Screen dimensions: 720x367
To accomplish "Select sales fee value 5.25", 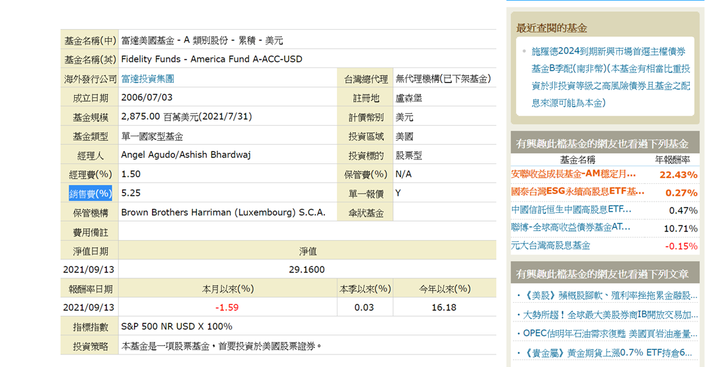I will click(x=131, y=193).
